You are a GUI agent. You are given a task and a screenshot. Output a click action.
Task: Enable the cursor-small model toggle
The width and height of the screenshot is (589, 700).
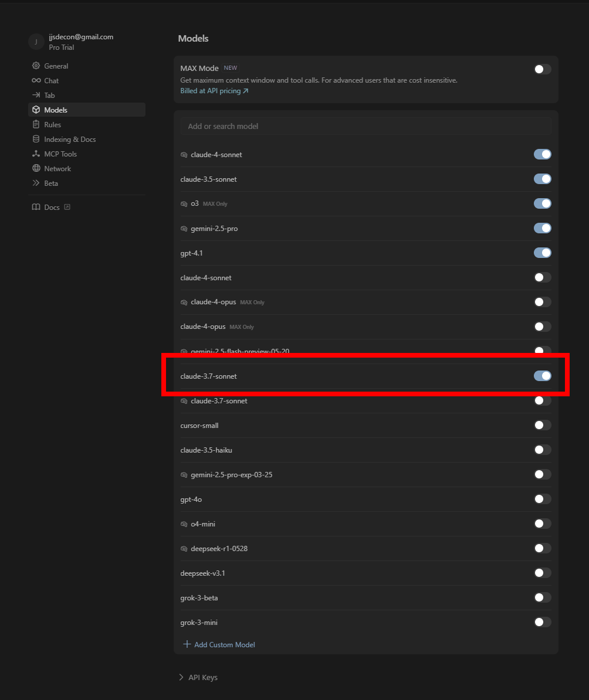coord(543,425)
